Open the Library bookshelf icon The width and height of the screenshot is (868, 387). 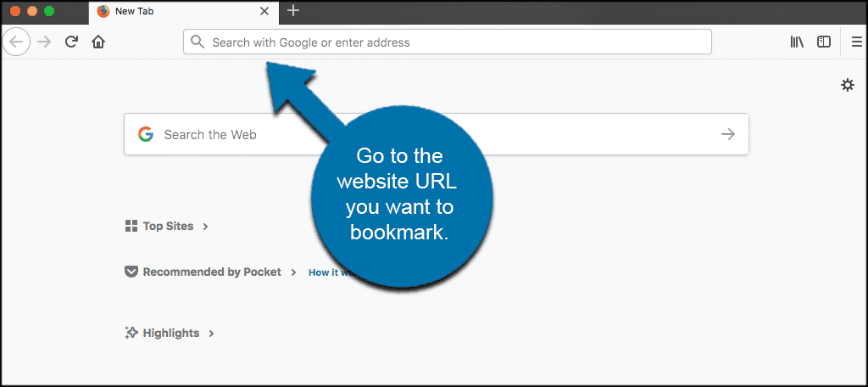click(797, 42)
